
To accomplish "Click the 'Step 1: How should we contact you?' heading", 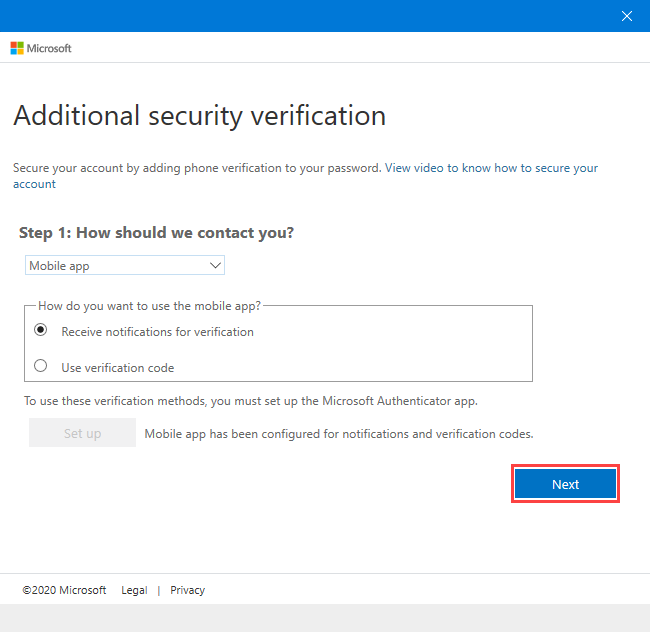I will click(x=156, y=233).
